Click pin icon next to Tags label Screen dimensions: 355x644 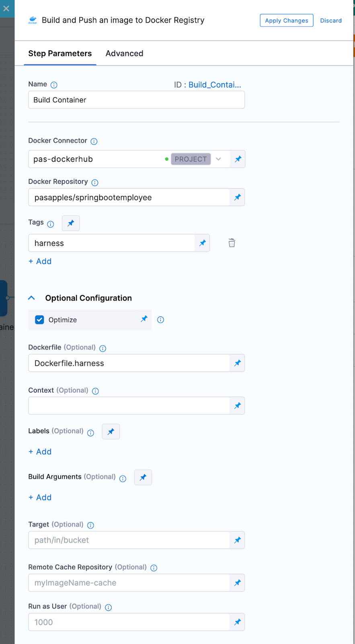click(x=71, y=223)
